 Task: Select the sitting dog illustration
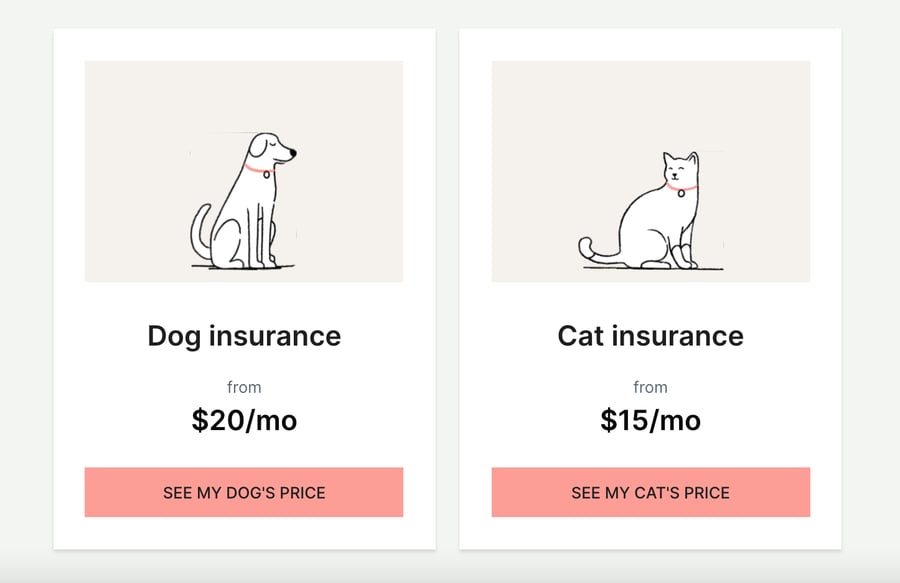click(243, 201)
